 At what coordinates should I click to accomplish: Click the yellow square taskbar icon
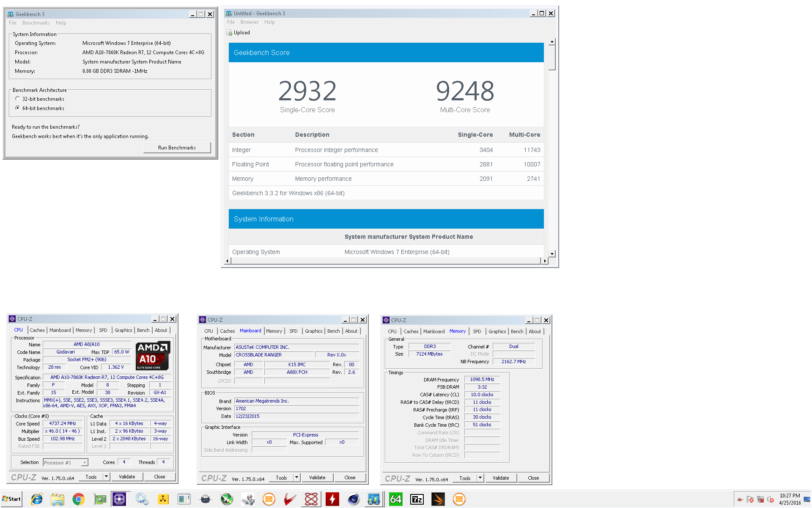click(x=163, y=500)
